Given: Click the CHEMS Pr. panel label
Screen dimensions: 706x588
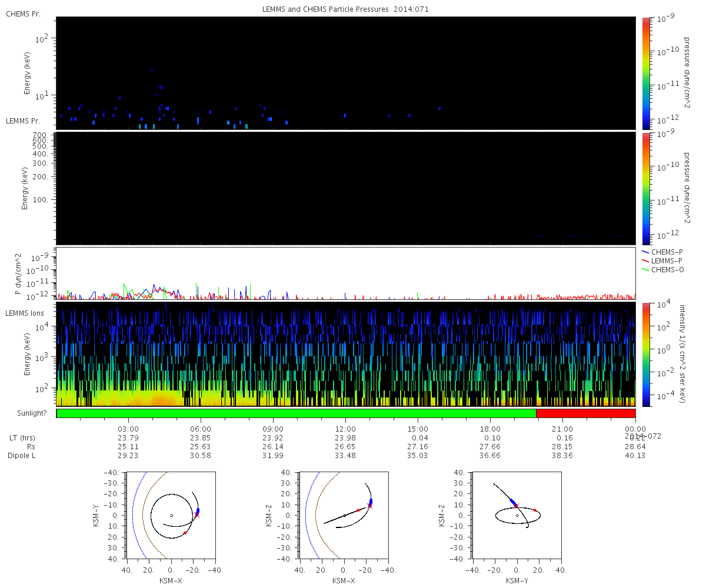Looking at the screenshot, I should tap(24, 14).
